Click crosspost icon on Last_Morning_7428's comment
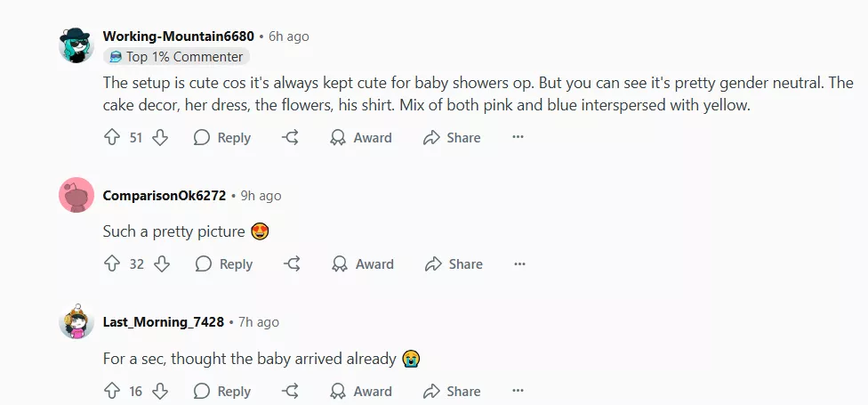Screen dimensions: 868x405 click(290, 392)
